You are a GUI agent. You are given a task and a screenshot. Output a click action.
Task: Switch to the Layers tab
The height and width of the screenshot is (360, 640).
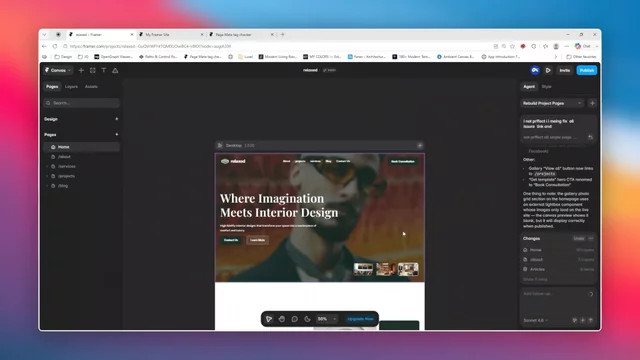point(71,87)
